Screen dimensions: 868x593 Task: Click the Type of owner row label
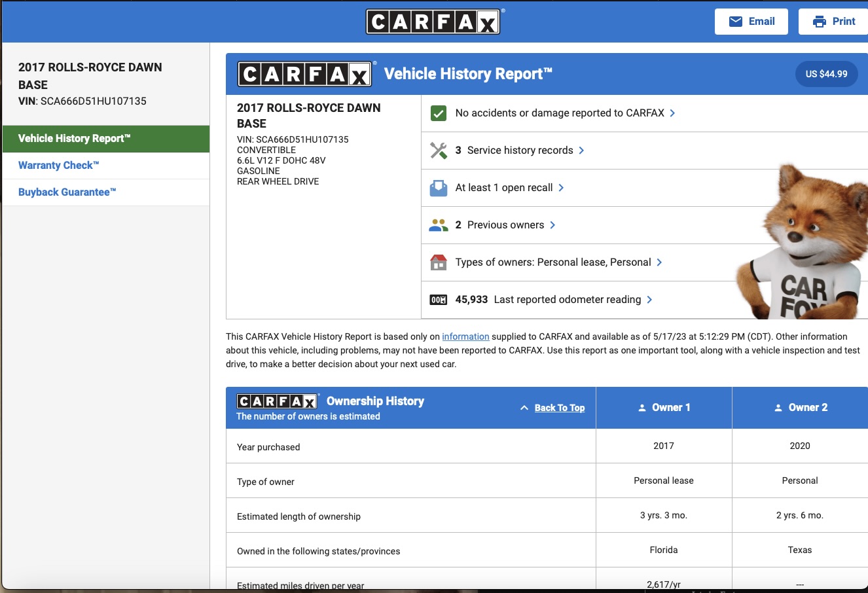coord(266,482)
